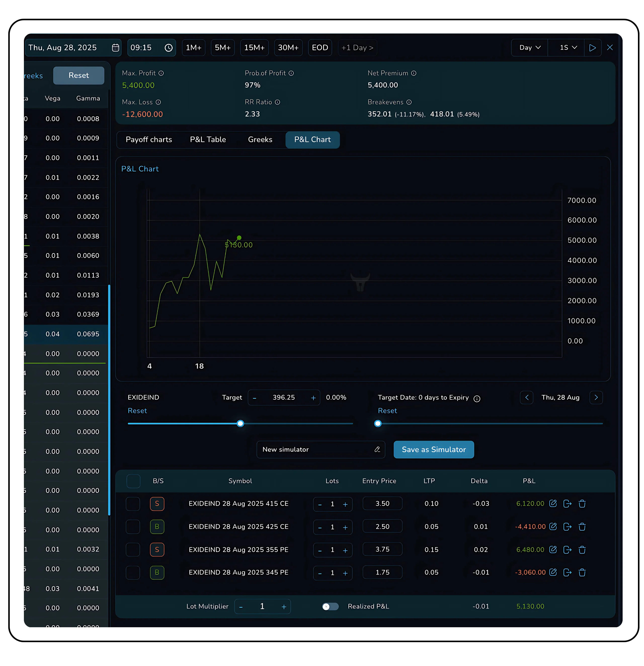Delete the 355 PE position leg
Screen dimensions: 644x666
pos(582,549)
